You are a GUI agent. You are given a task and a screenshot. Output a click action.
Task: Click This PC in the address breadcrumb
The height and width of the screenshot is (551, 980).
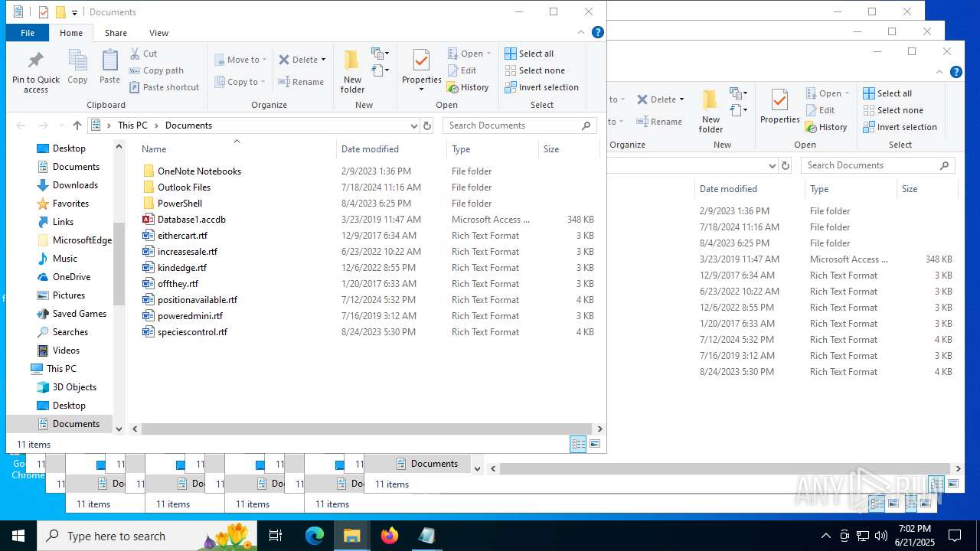tap(132, 126)
